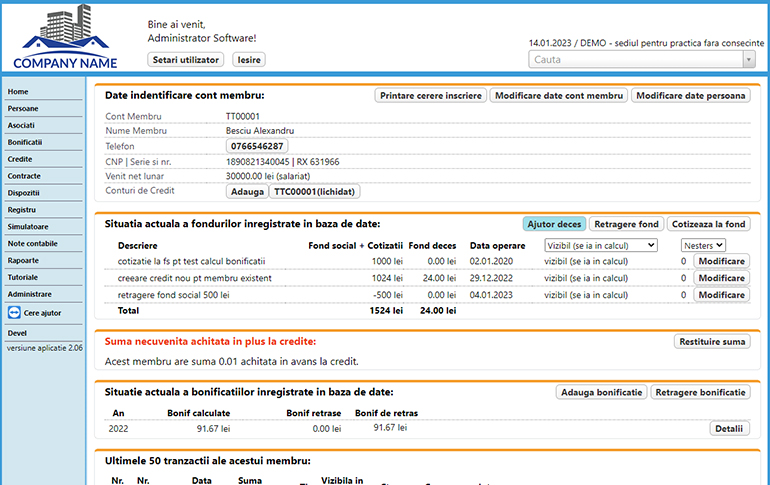The width and height of the screenshot is (770, 485).
Task: Add a credit account with Adauga
Action: 247,191
